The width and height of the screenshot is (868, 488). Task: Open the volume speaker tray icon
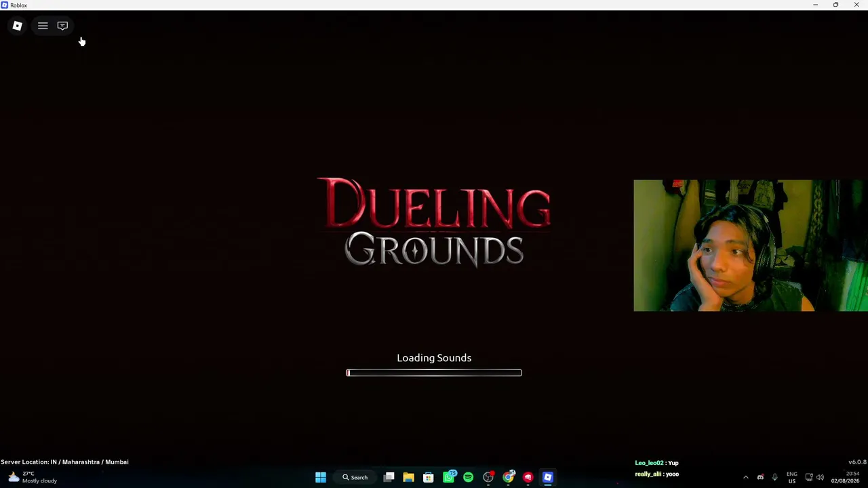click(821, 477)
